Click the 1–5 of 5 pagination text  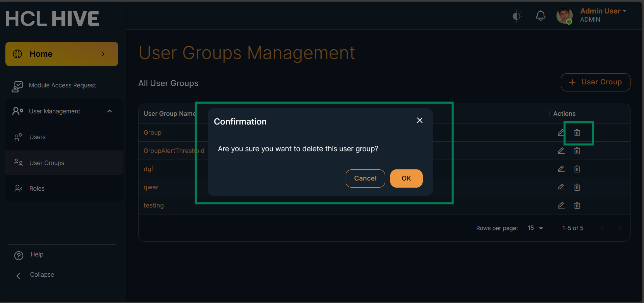[573, 228]
